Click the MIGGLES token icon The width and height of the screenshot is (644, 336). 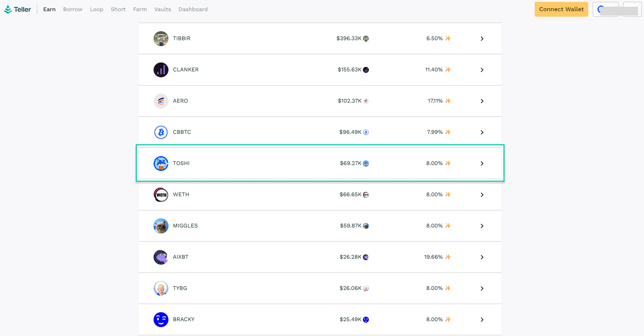[x=161, y=226]
